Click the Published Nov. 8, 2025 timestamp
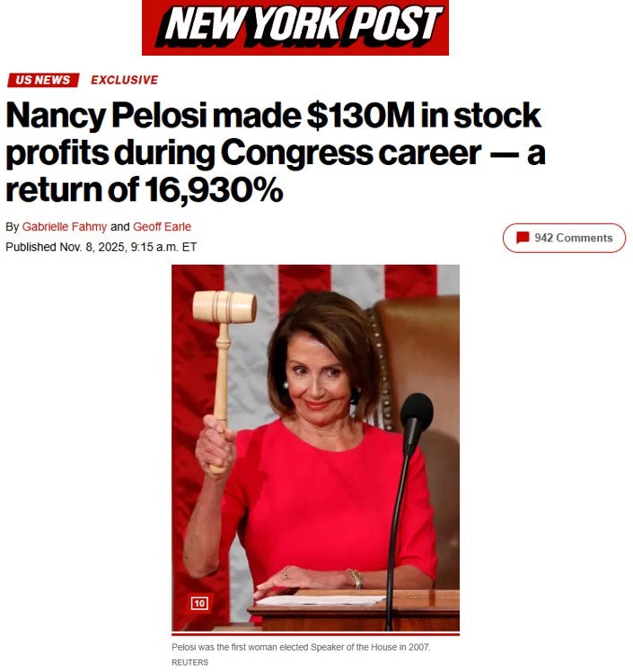The height and width of the screenshot is (672, 633). pyautogui.click(x=101, y=248)
